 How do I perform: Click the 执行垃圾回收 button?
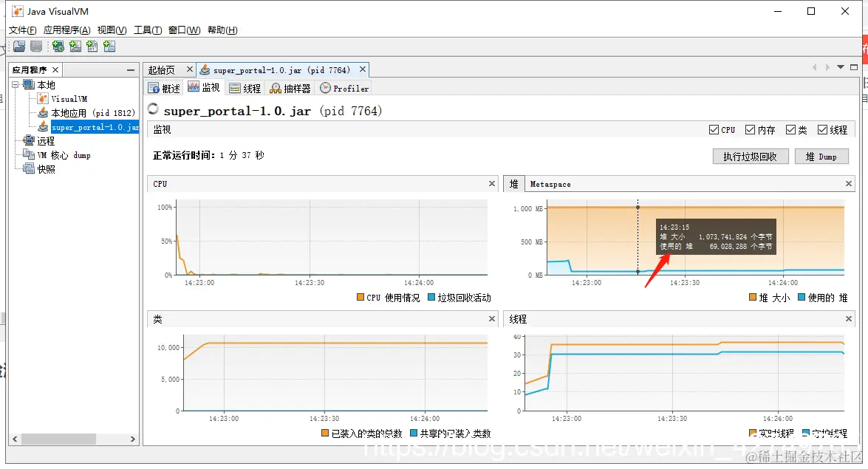tap(750, 157)
